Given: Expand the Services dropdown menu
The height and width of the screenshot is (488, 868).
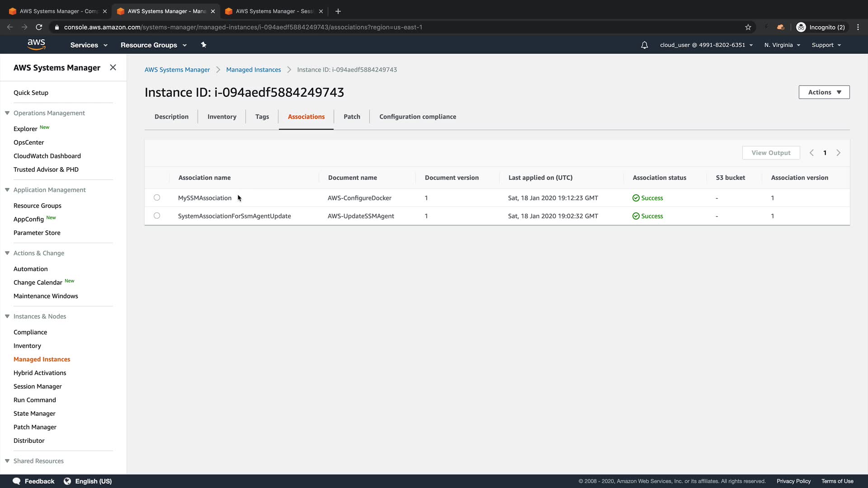Looking at the screenshot, I should point(89,45).
